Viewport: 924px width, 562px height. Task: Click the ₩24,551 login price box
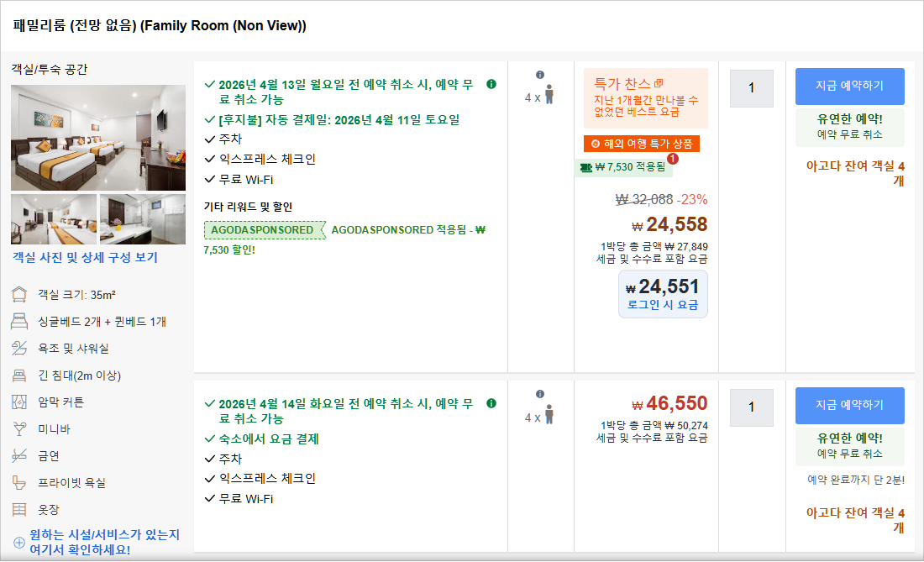(x=663, y=294)
